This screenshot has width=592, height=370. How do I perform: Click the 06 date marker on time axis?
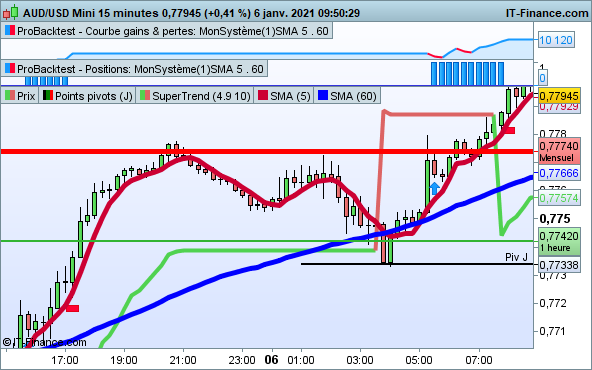[x=271, y=359]
